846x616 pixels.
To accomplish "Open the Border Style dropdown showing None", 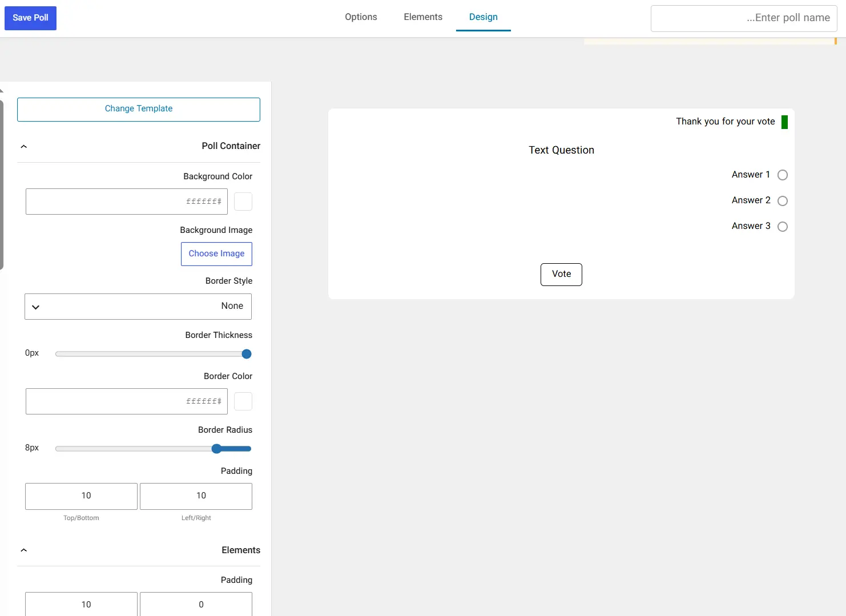I will click(138, 307).
